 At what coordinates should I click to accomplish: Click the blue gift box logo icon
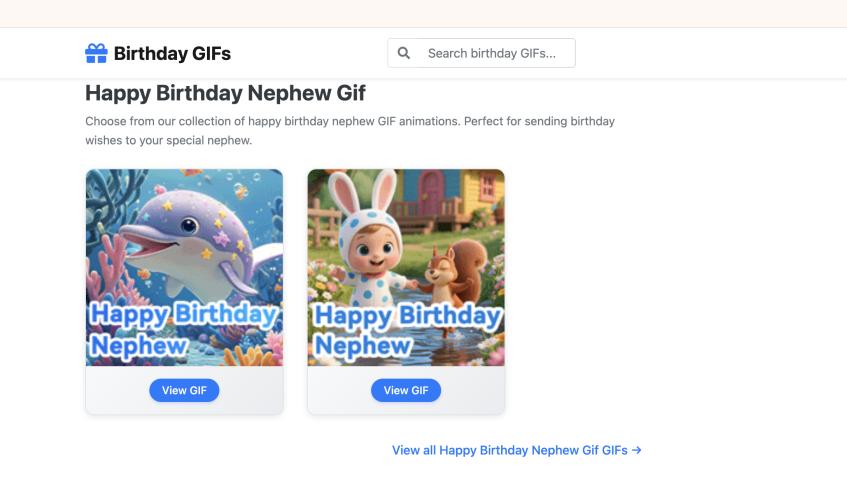pyautogui.click(x=96, y=53)
